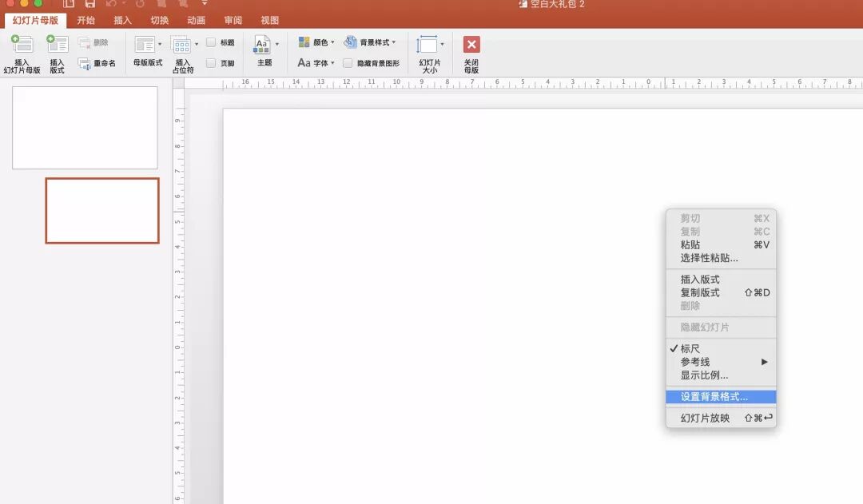Choose 设置背景格式... (Format Background) from the context menu
Screen dimensions: 863x504
[721, 397]
